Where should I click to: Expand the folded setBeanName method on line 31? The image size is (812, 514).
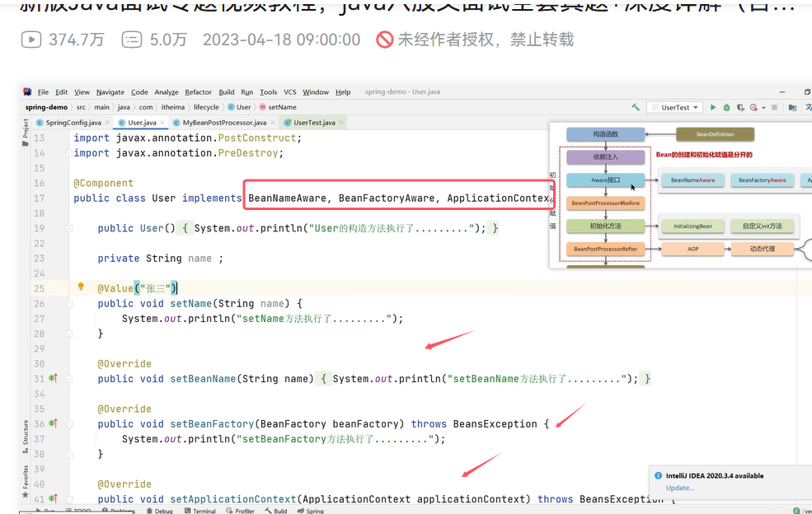[x=69, y=378]
